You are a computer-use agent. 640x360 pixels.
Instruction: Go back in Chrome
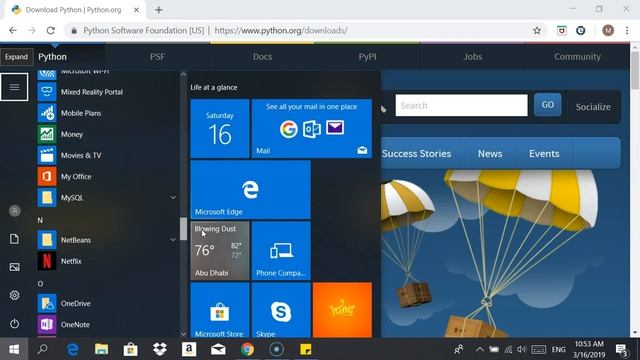click(x=13, y=31)
